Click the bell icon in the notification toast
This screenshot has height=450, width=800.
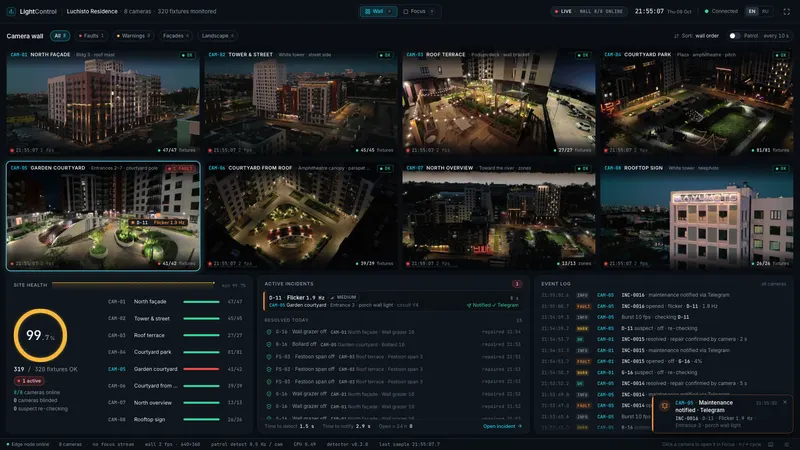pos(664,406)
